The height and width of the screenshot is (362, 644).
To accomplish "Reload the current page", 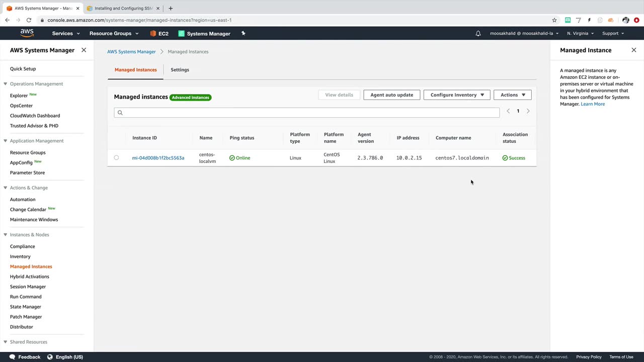I will click(x=29, y=20).
